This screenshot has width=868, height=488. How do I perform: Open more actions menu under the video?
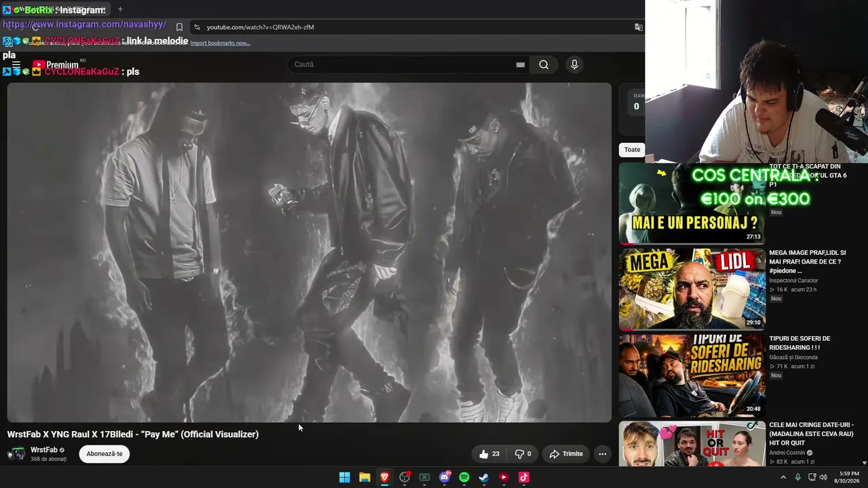(602, 454)
